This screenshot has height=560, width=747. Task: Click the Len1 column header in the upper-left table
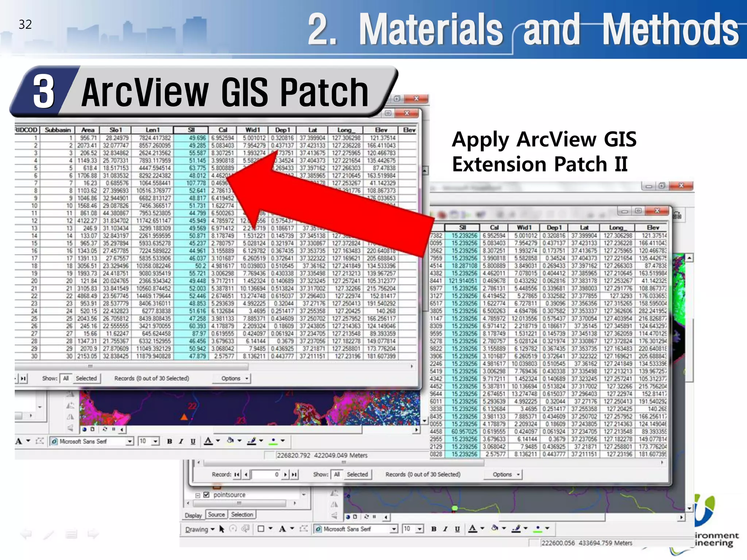pyautogui.click(x=152, y=130)
